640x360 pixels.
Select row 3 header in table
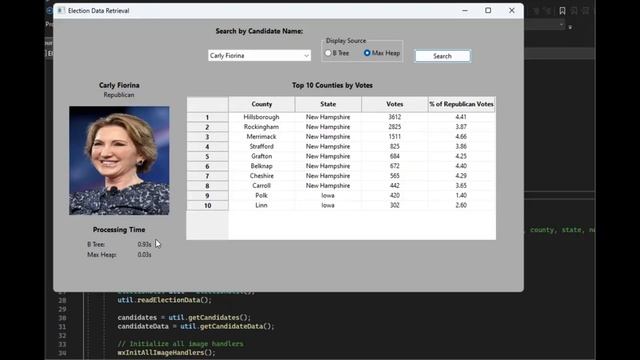point(207,137)
